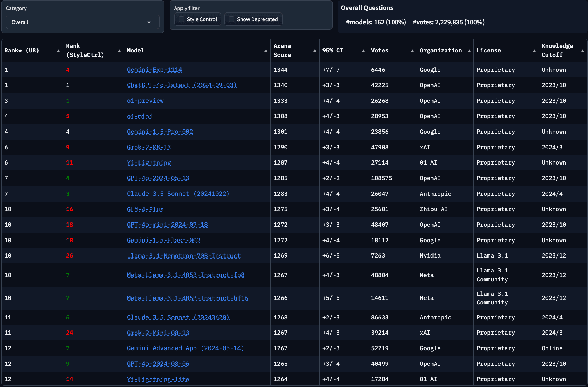Click the Knowledge Cutoff header text
This screenshot has height=387, width=588.
pos(557,50)
